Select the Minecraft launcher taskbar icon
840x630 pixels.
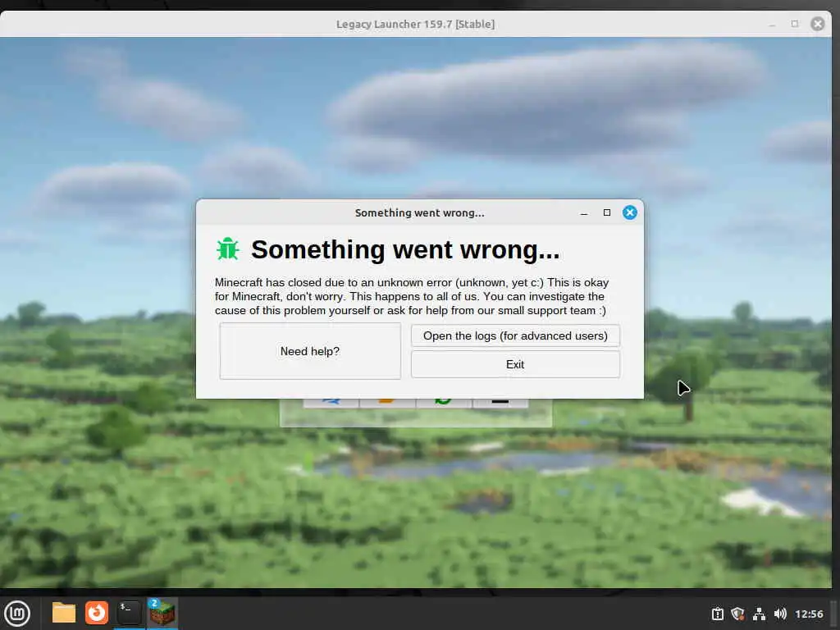pos(162,613)
